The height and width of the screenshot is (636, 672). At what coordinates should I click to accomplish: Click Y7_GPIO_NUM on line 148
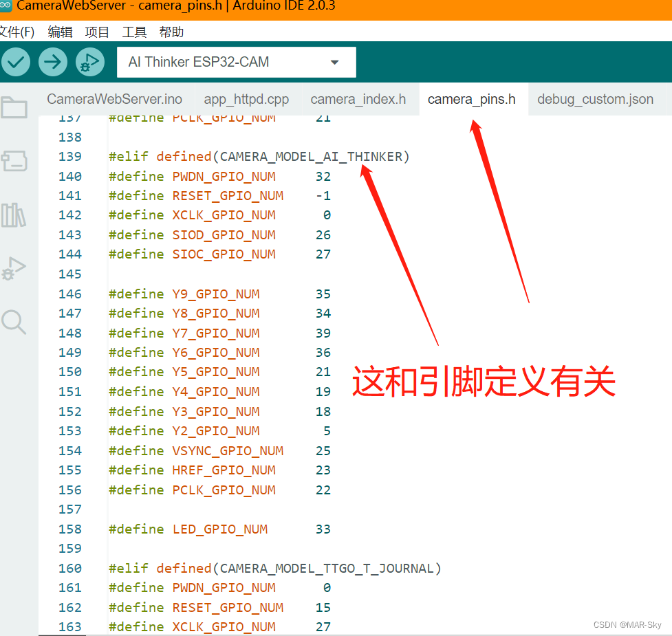click(215, 333)
